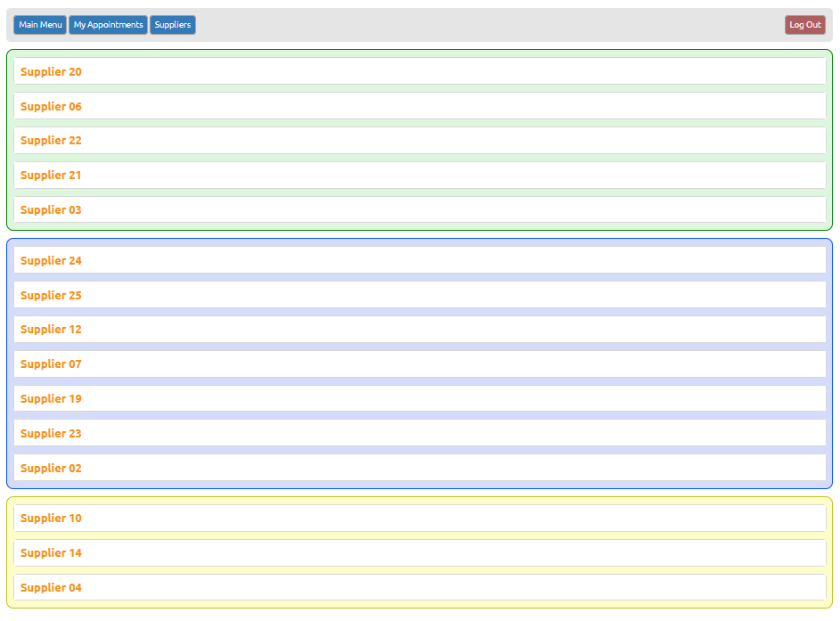Open the Main Menu button
The height and width of the screenshot is (621, 840).
coord(40,25)
